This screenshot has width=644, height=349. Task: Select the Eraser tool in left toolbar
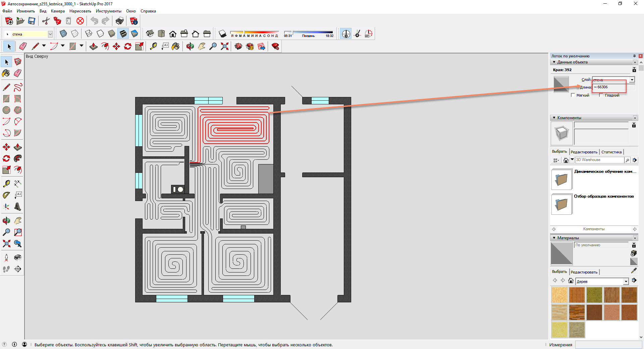click(x=18, y=73)
